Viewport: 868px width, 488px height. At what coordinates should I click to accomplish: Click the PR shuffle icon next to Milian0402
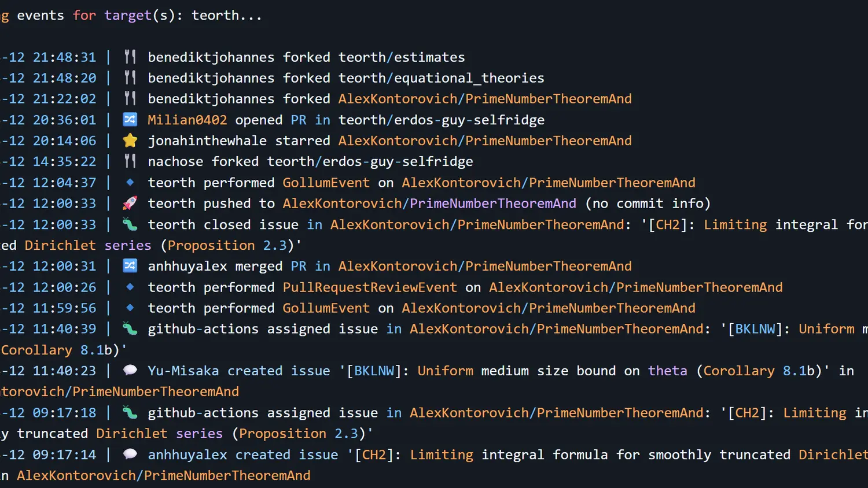(130, 119)
